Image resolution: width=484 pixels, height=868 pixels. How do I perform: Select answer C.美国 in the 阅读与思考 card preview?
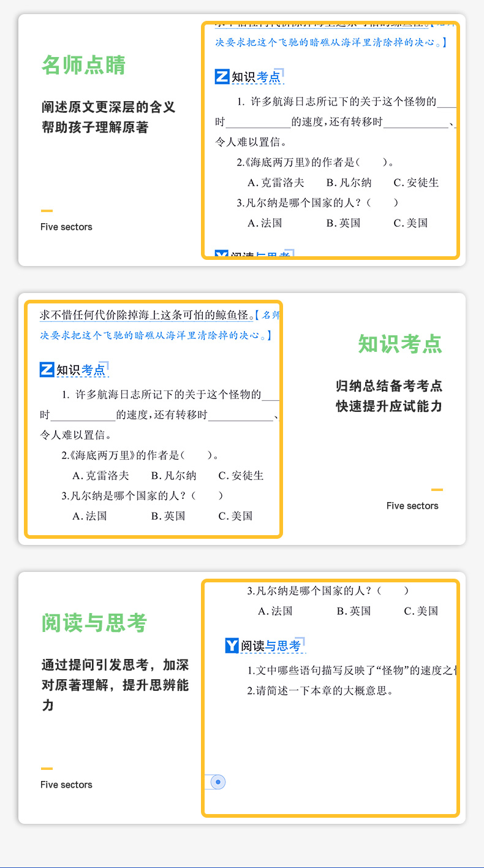(421, 611)
